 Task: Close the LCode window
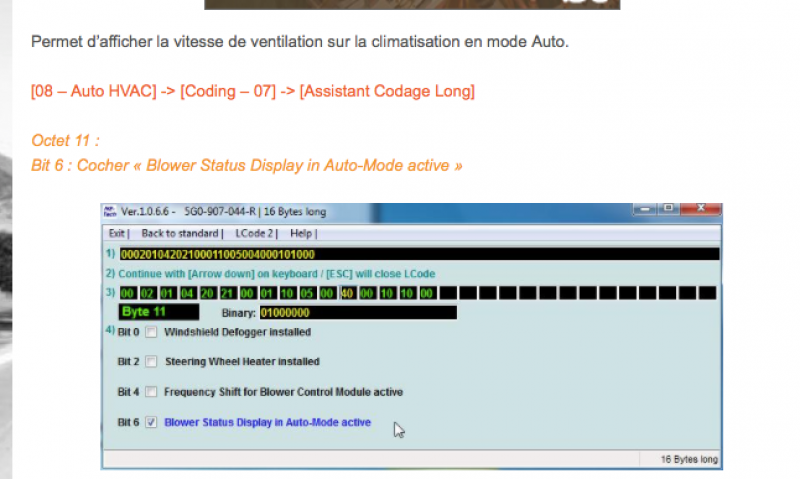pos(701,209)
